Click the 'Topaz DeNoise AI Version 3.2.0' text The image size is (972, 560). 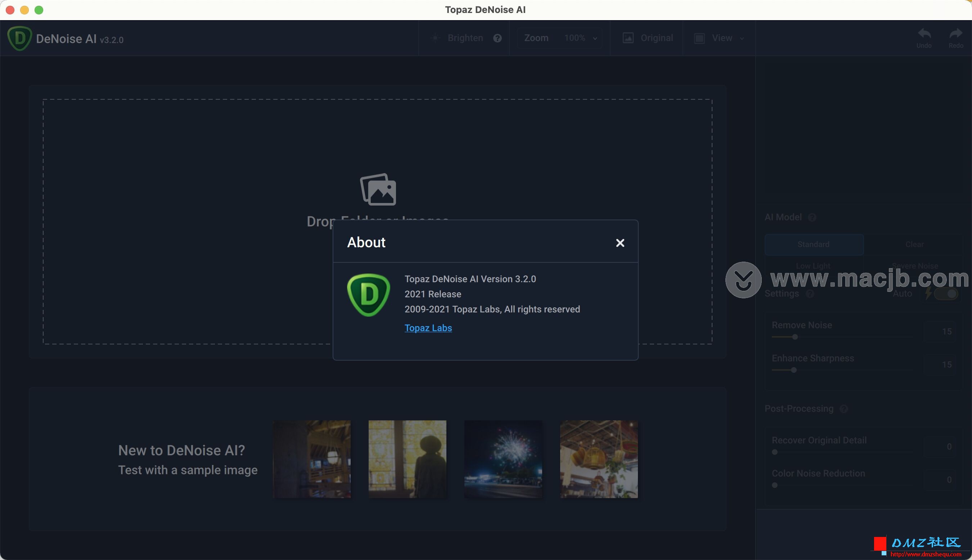(x=470, y=279)
